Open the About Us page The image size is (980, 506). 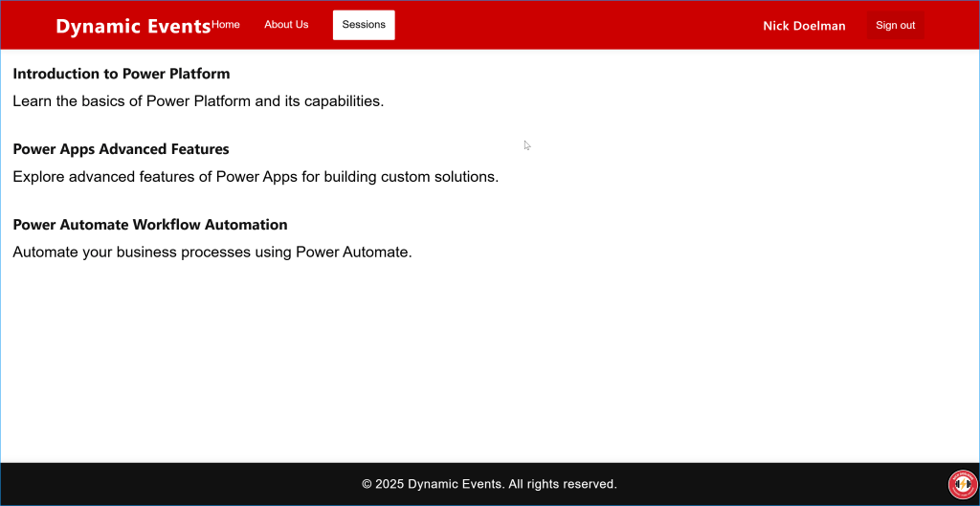click(x=286, y=25)
